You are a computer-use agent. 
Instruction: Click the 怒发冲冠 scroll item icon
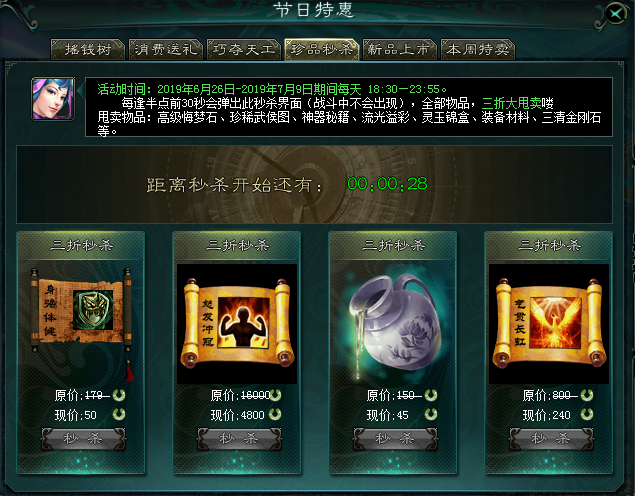click(x=237, y=324)
